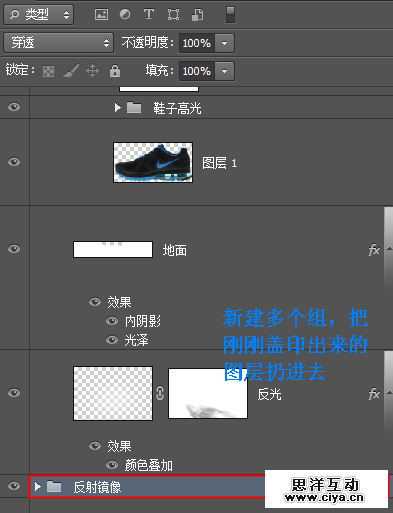The height and width of the screenshot is (513, 393).
Task: Toggle visibility of 颜色叠加 effect
Action: pos(112,465)
